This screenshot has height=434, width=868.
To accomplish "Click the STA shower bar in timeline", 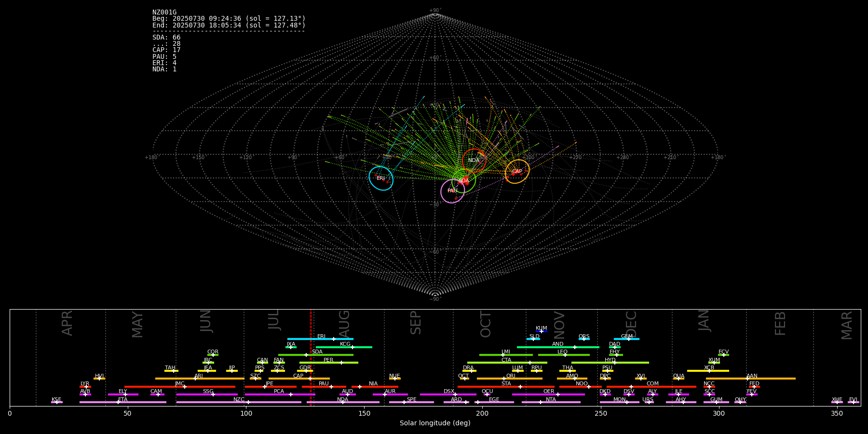I will tap(506, 387).
